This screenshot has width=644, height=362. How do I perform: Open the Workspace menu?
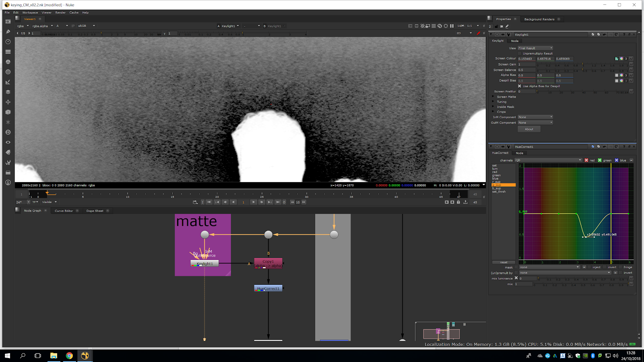tap(30, 12)
